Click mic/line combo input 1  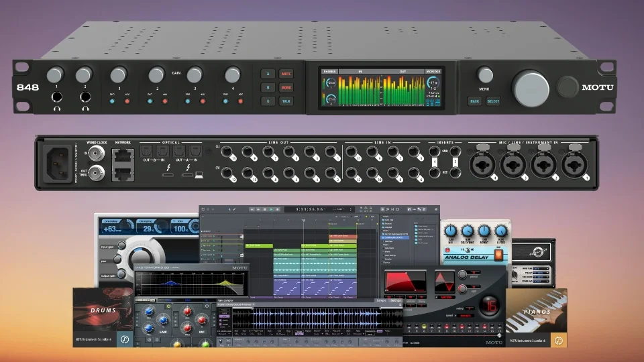coord(574,166)
